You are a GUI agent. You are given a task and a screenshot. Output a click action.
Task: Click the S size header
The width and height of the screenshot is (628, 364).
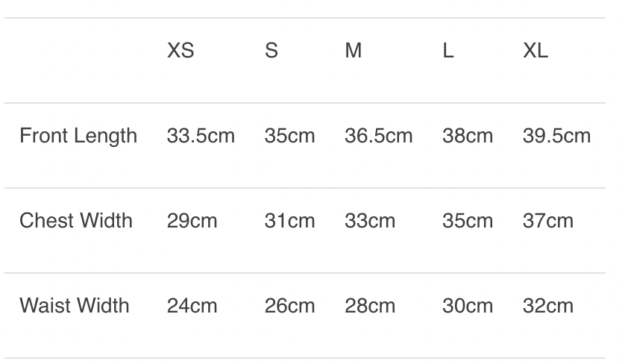coord(271,51)
